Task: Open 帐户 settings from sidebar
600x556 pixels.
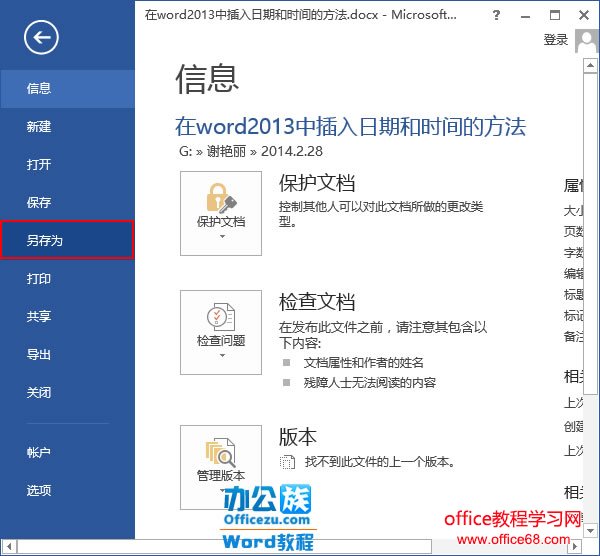Action: pos(67,453)
